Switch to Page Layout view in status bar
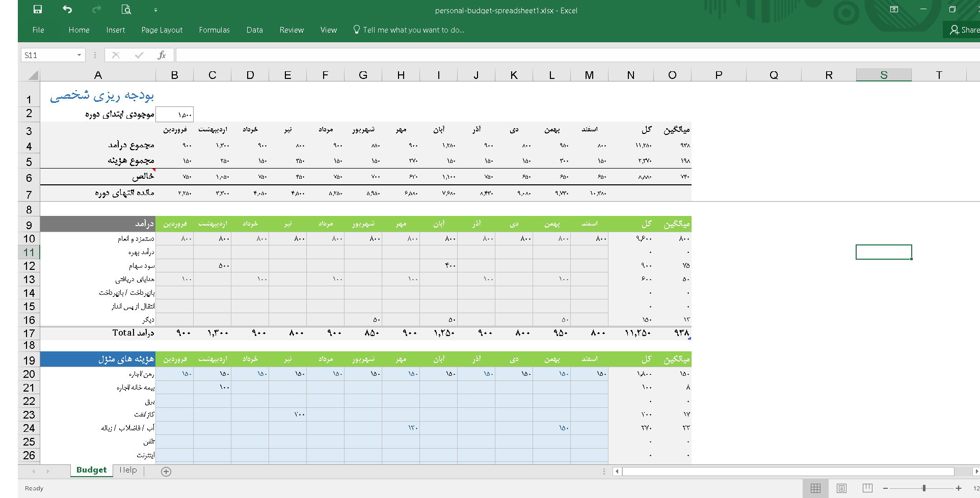The height and width of the screenshot is (498, 980). tap(841, 488)
